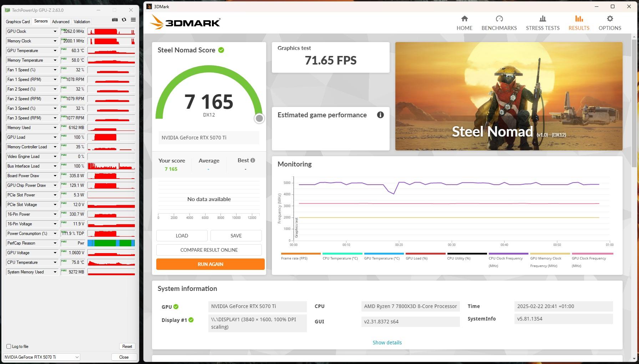Switch to the Advanced tab in GPU-Z
The height and width of the screenshot is (364, 639).
[61, 22]
